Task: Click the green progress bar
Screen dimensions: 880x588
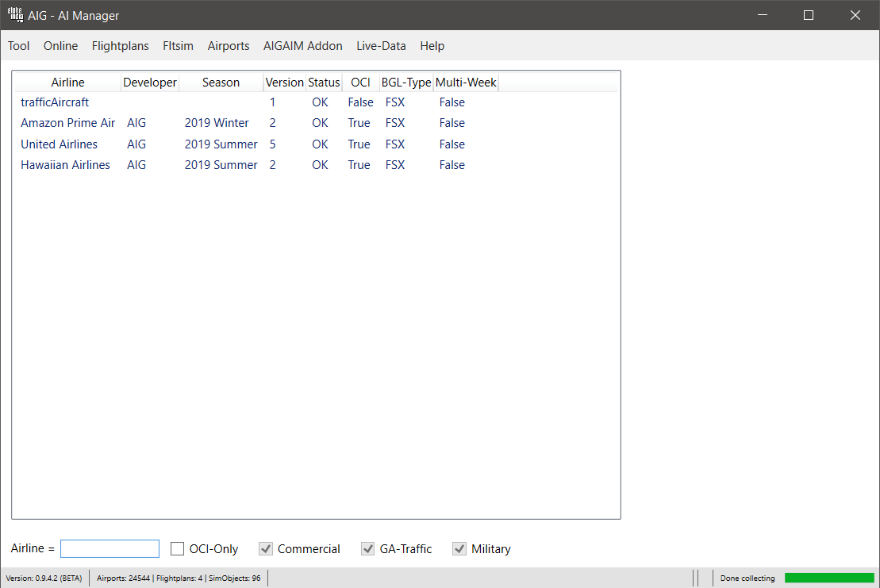Action: (829, 578)
